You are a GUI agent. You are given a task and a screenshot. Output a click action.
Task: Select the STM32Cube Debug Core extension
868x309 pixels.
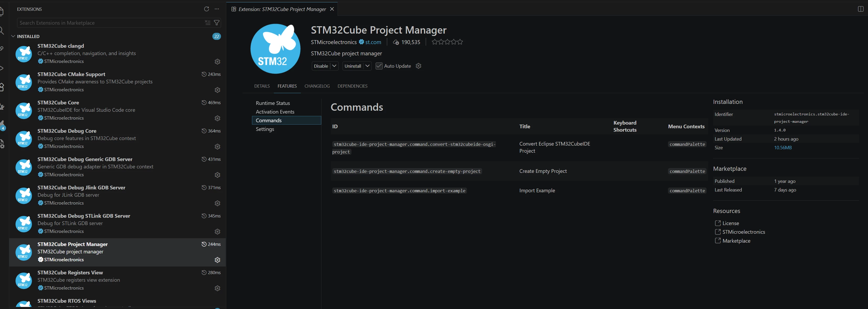(x=117, y=139)
